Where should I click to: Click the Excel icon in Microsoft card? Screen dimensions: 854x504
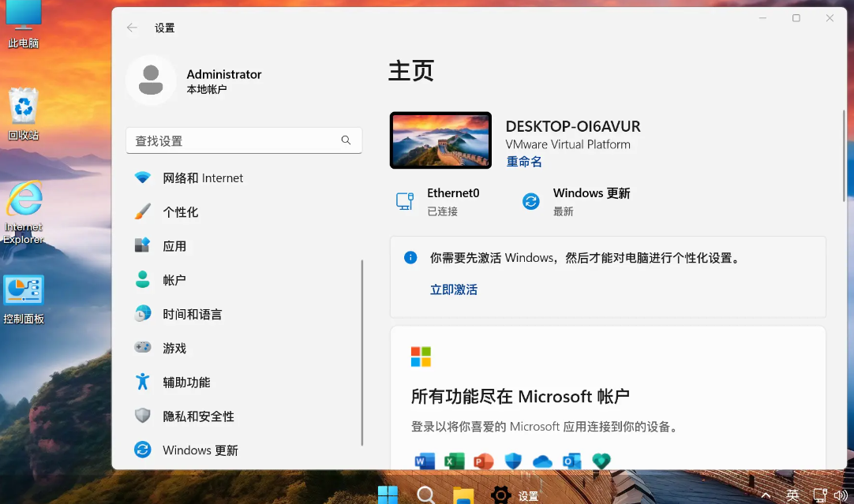tap(455, 461)
